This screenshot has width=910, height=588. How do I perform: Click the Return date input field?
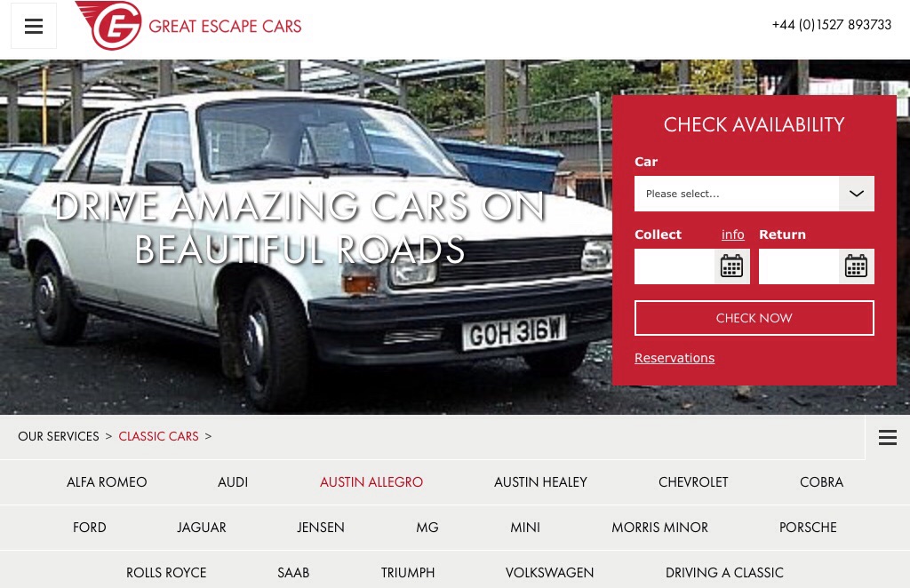799,266
